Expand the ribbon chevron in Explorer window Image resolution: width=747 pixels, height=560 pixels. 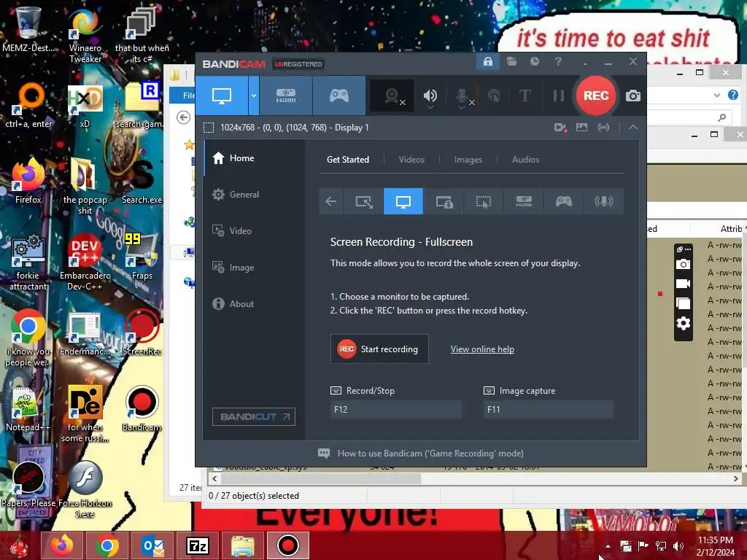tap(716, 96)
